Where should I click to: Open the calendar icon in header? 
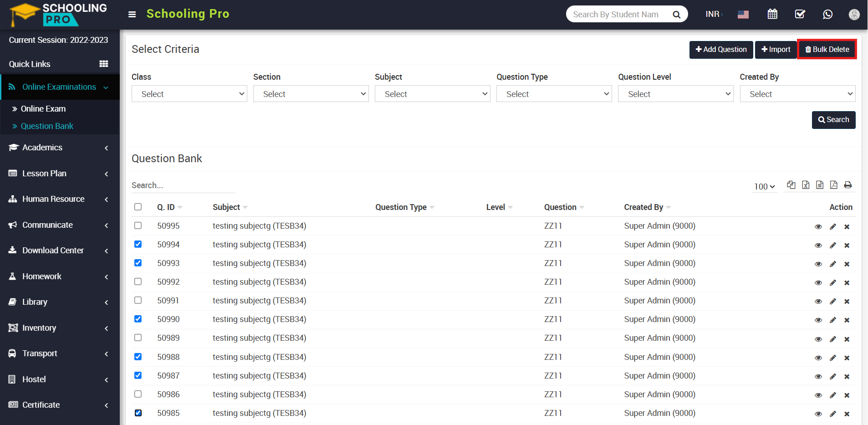tap(772, 14)
